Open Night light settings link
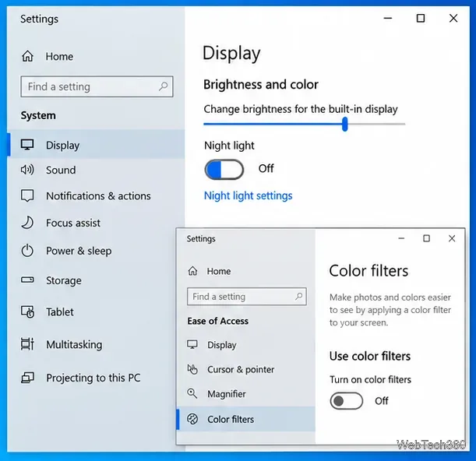The width and height of the screenshot is (476, 461). 248,195
